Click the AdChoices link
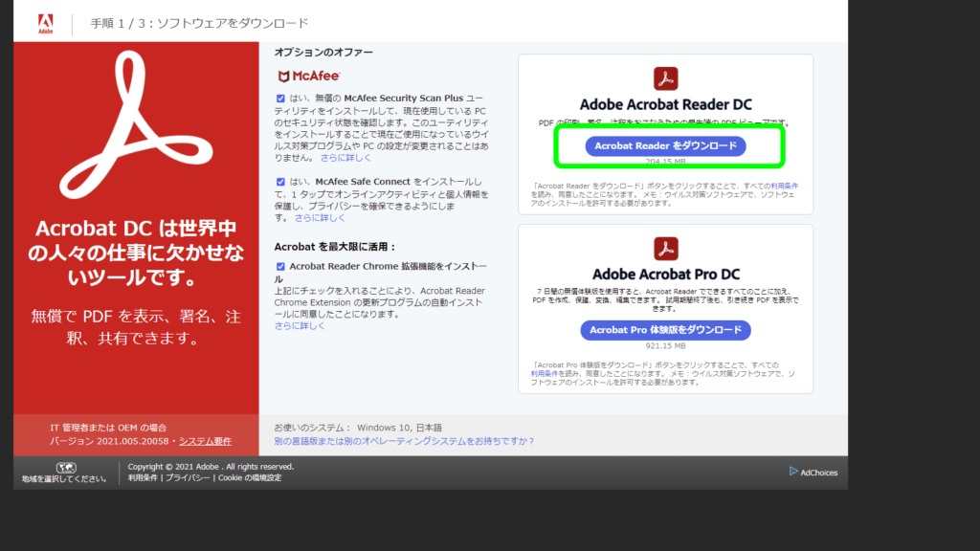 coord(819,473)
